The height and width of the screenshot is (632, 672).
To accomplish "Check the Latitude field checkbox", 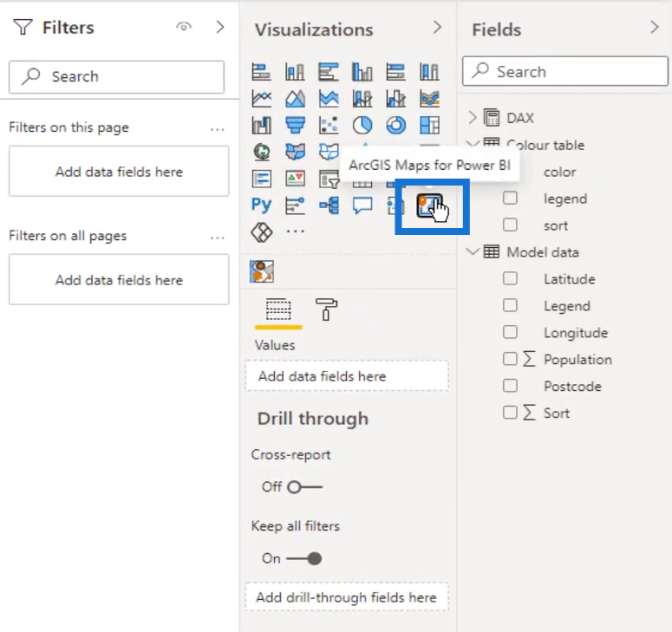I will click(x=510, y=278).
